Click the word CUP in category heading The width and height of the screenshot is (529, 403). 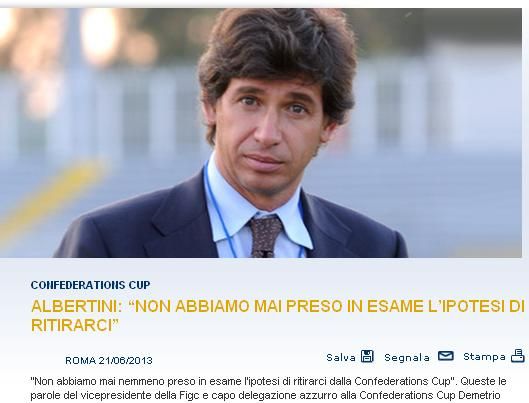[139, 285]
